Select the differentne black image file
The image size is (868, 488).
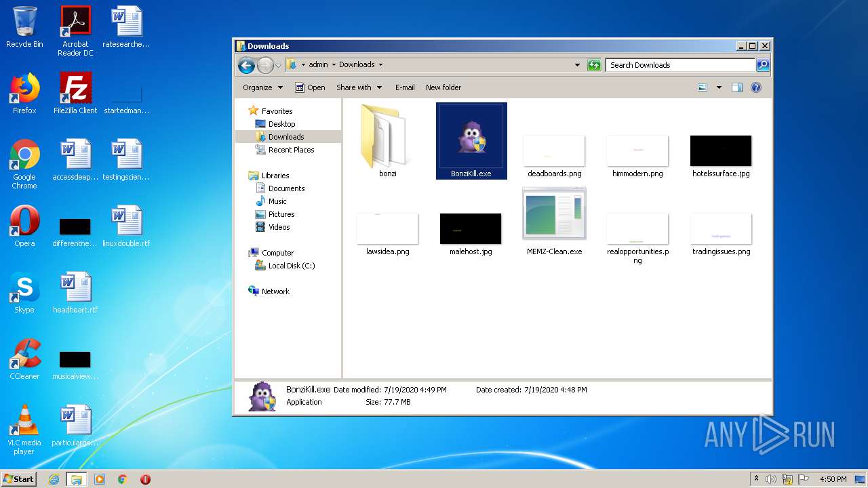[75, 232]
